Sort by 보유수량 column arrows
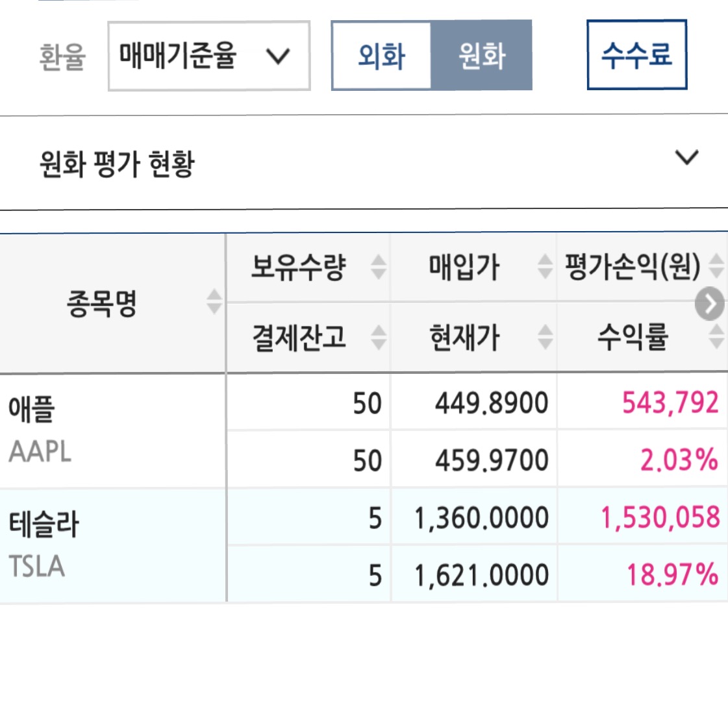 tap(379, 267)
